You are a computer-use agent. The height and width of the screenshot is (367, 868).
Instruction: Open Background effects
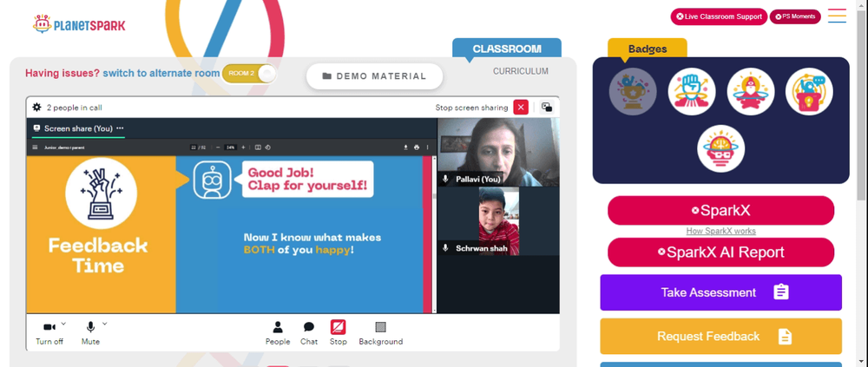coord(381,333)
